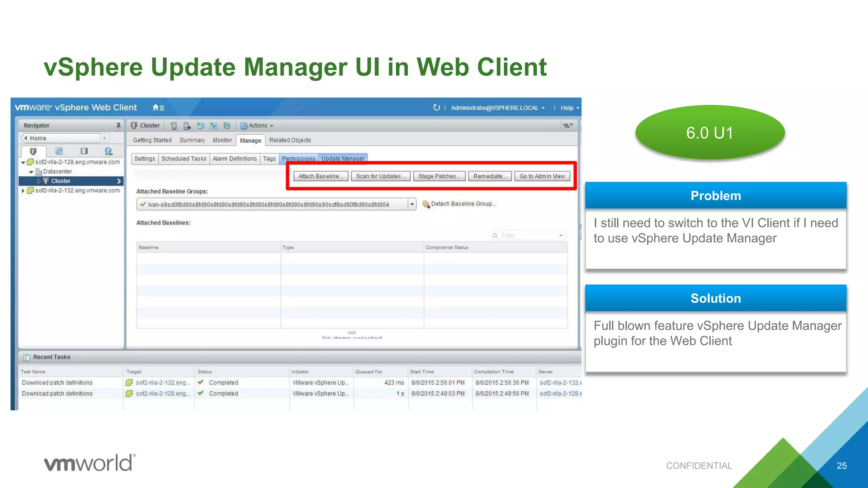Open Help dropdown menu
The image size is (868, 488).
[570, 108]
